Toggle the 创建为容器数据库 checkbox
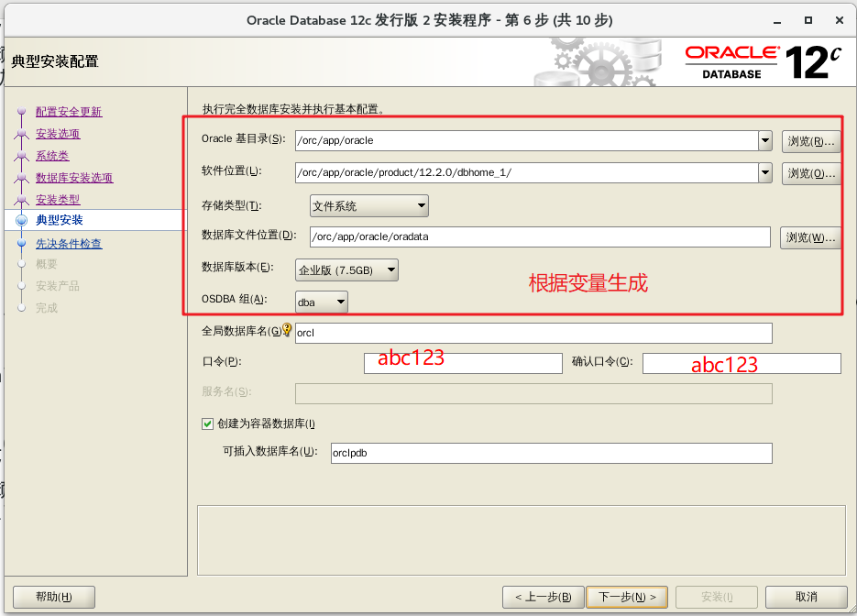 point(207,423)
